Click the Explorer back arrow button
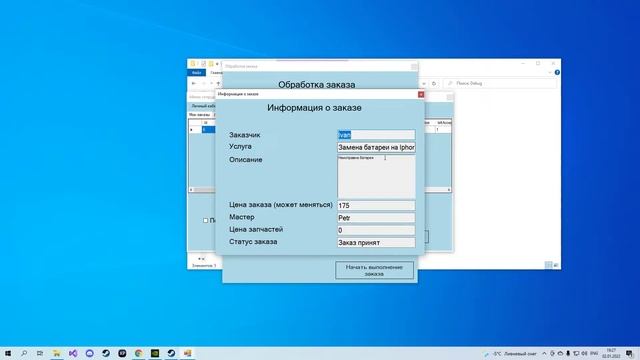This screenshot has height=360, width=640. (x=194, y=83)
